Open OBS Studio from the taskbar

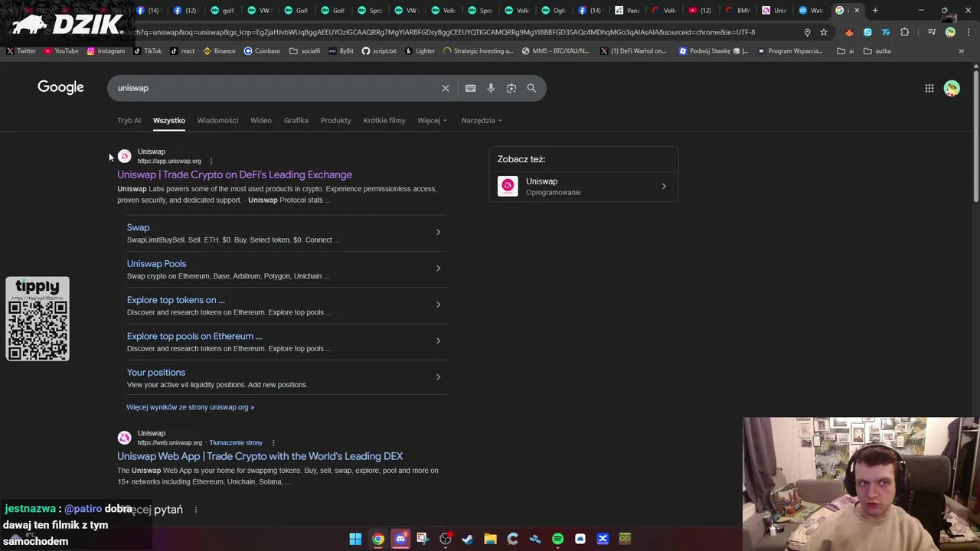(446, 539)
